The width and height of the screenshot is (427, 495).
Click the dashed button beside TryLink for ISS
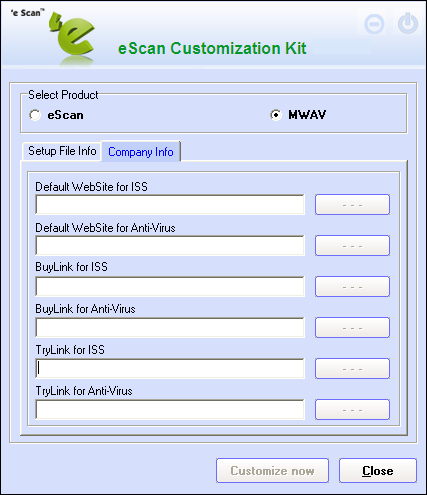click(352, 368)
